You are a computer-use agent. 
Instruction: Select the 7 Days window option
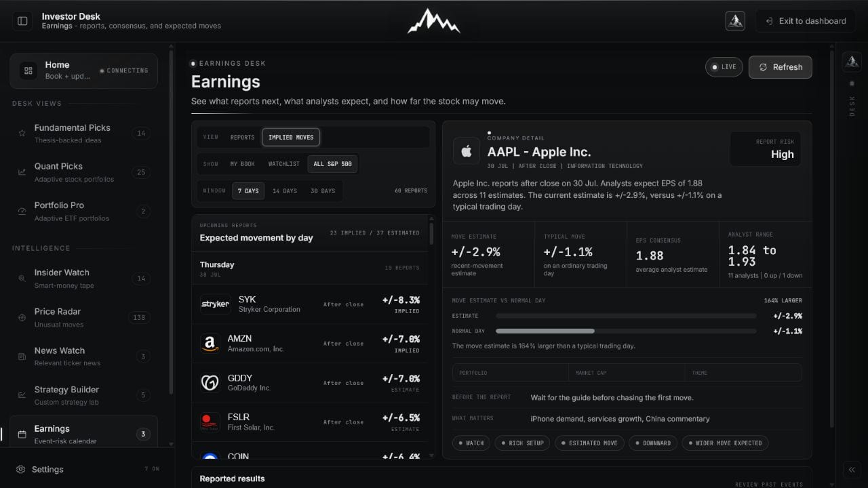248,191
